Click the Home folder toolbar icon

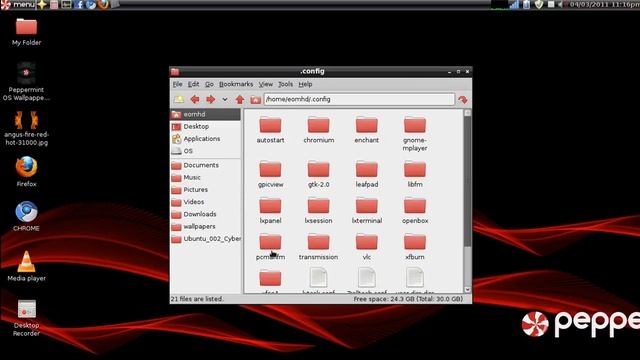[256, 99]
